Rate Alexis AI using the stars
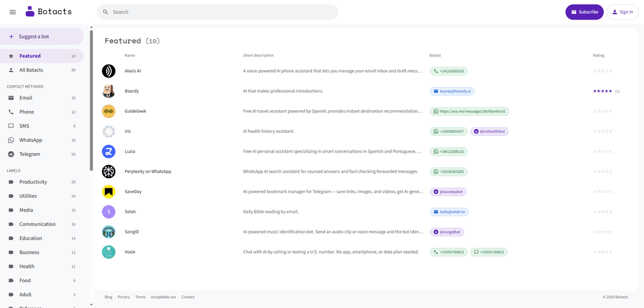The image size is (644, 308). click(x=602, y=71)
